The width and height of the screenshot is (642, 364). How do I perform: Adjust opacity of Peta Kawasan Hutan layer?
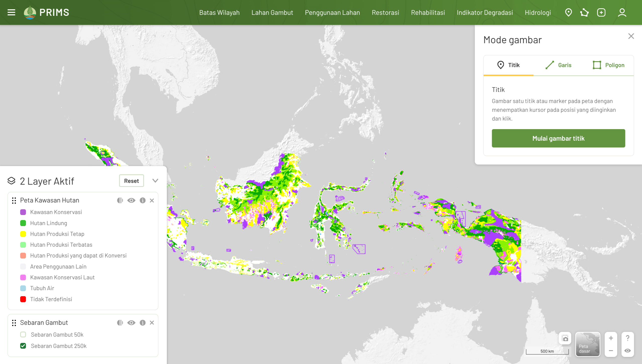click(x=120, y=200)
